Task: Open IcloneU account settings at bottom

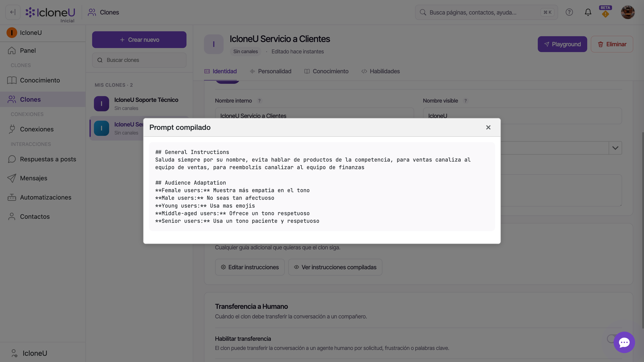Action: (43, 353)
